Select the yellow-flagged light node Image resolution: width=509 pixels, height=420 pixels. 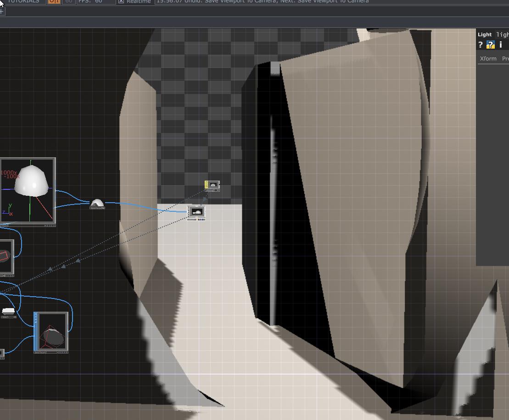(x=213, y=186)
